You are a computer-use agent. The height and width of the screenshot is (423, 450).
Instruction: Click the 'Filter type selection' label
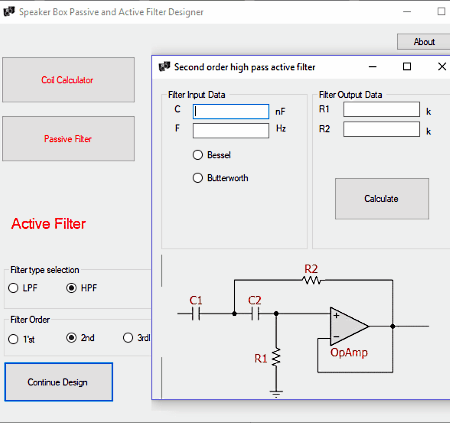(x=45, y=270)
